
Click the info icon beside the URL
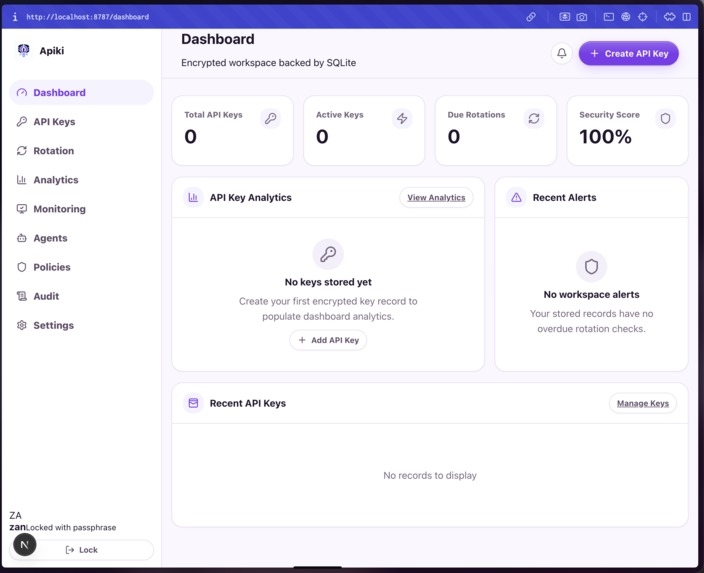[x=15, y=17]
